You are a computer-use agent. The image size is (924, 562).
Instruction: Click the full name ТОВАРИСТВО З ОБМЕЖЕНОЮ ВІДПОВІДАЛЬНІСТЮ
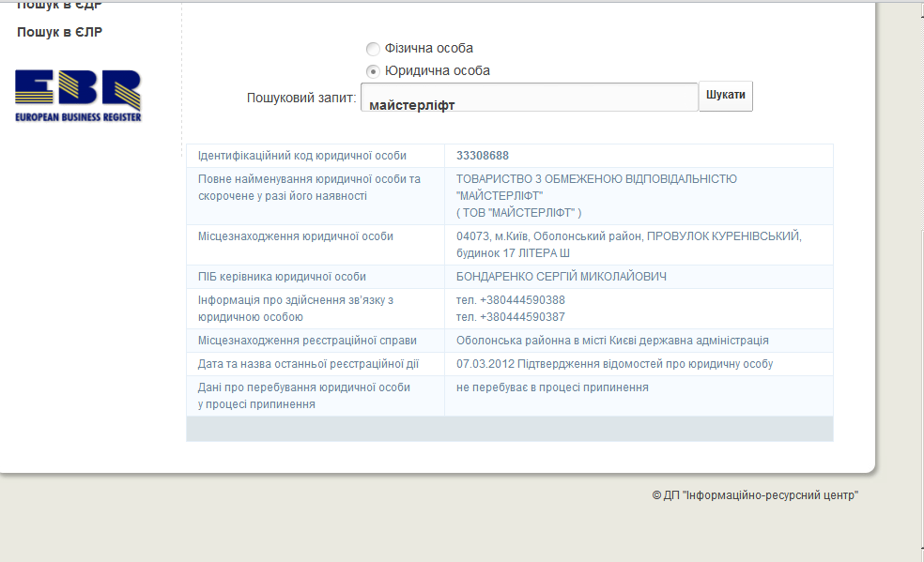(596, 179)
